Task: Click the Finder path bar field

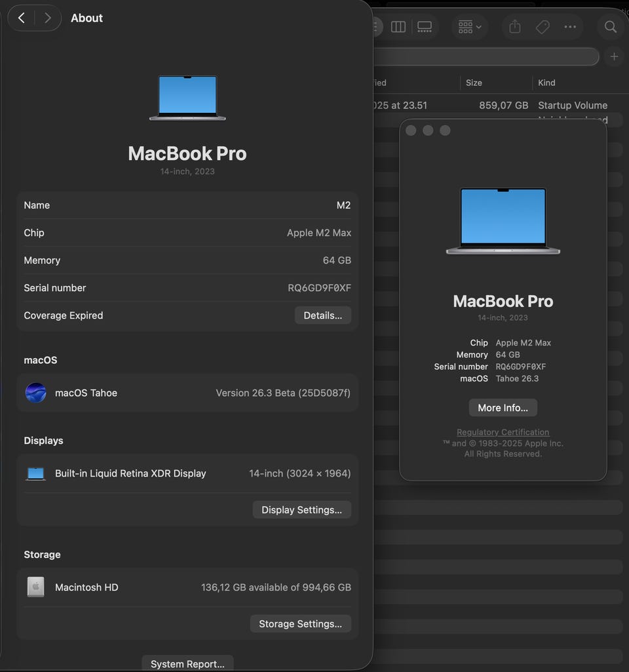Action: tap(486, 56)
